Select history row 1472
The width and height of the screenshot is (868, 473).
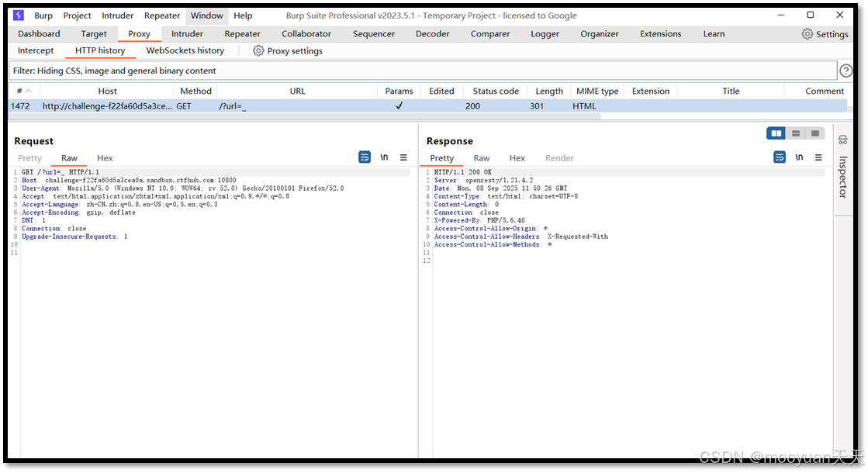tap(427, 105)
